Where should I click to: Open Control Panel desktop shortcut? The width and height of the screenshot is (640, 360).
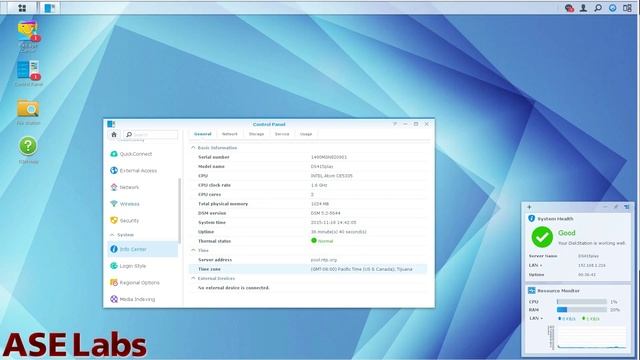28,73
